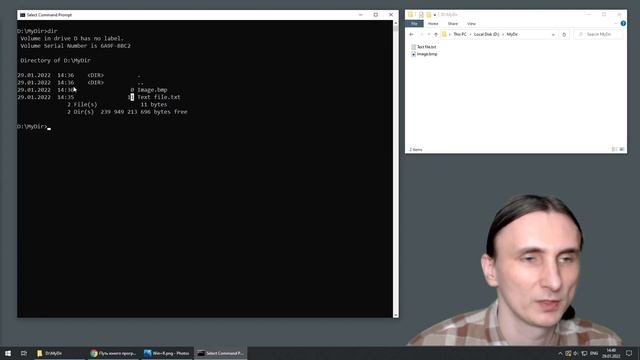This screenshot has height=360, width=640.
Task: Click the Command Prompt scrollbar up arrow
Action: pos(396,23)
